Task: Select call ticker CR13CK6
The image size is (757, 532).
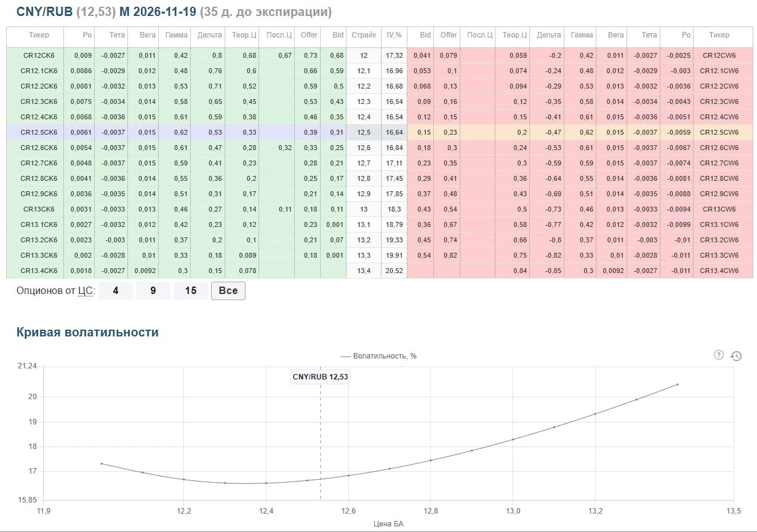Action: 39,209
